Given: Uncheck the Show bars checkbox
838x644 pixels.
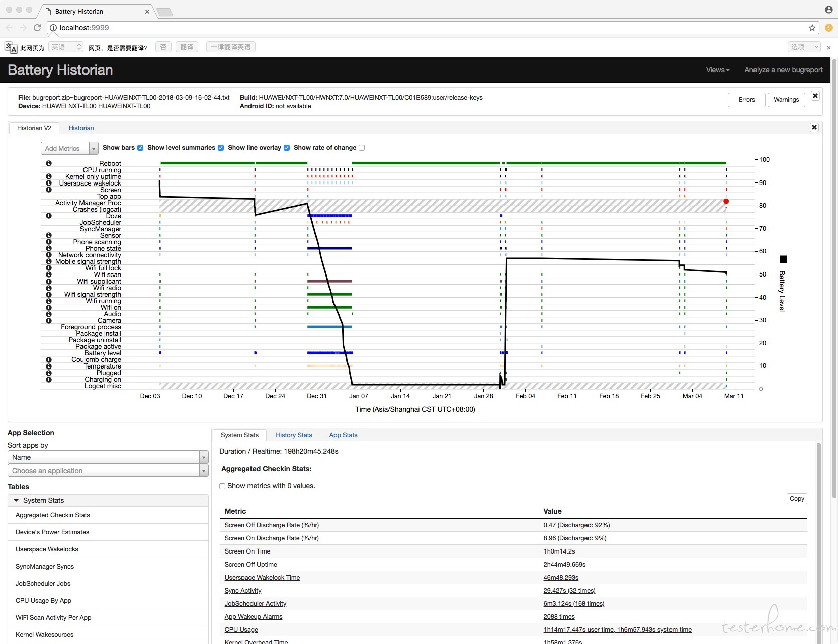Looking at the screenshot, I should tap(140, 148).
